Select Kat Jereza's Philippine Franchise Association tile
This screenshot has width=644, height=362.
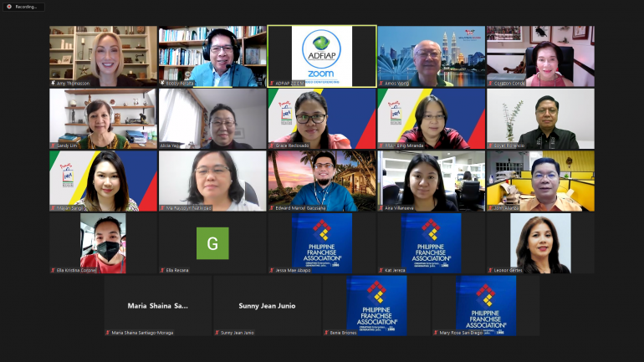432,243
